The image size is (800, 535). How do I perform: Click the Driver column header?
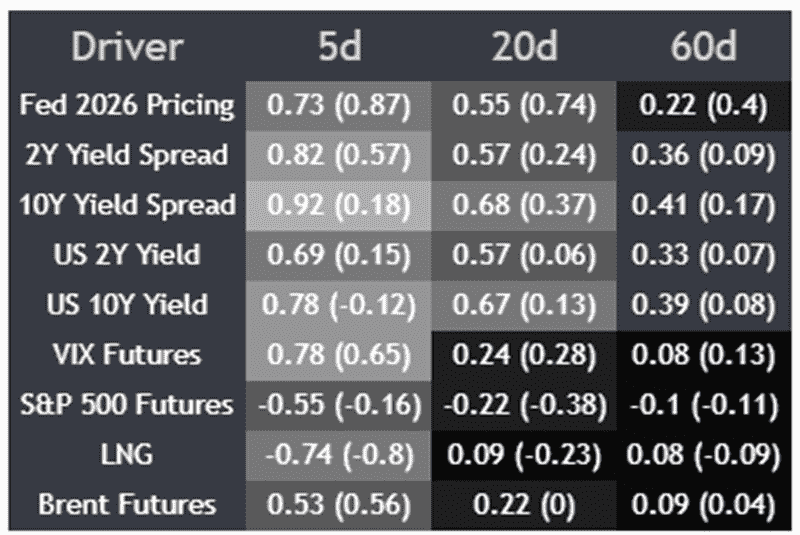point(127,46)
